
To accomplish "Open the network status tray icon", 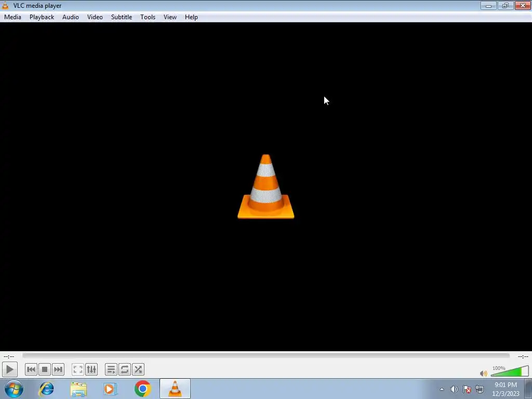I will pyautogui.click(x=480, y=389).
